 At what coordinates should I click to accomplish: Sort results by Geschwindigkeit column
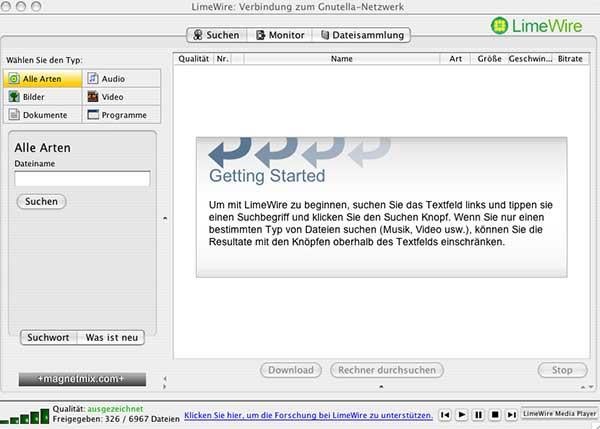[x=530, y=59]
